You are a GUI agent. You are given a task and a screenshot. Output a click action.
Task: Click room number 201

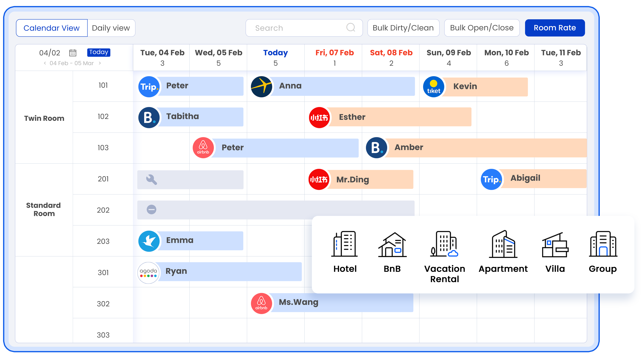103,179
